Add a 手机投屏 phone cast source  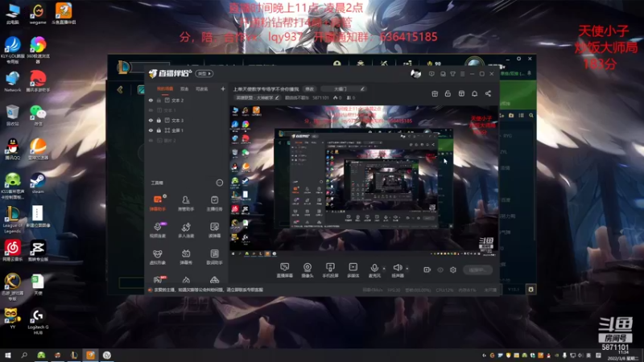coord(330,270)
